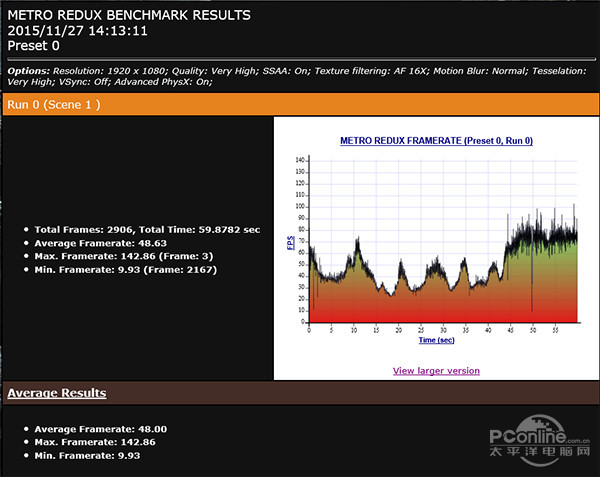Click 'Total Frames: 2906' result line
The height and width of the screenshot is (477, 600).
[147, 230]
